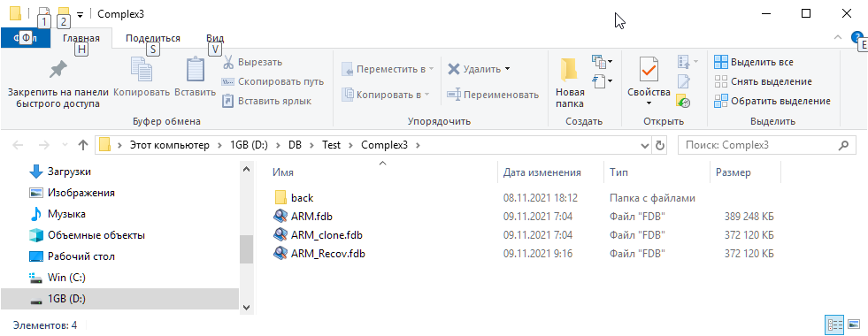Open the address bar history dropdown
The width and height of the screenshot is (868, 336).
644,146
